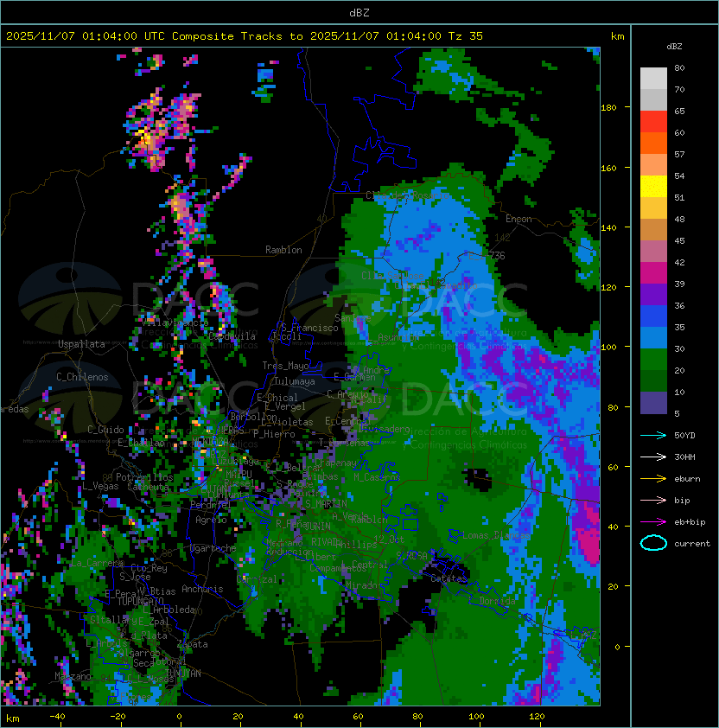719x728 pixels.
Task: Select the bright yellow swatch in dBZ scale
Action: click(x=653, y=186)
